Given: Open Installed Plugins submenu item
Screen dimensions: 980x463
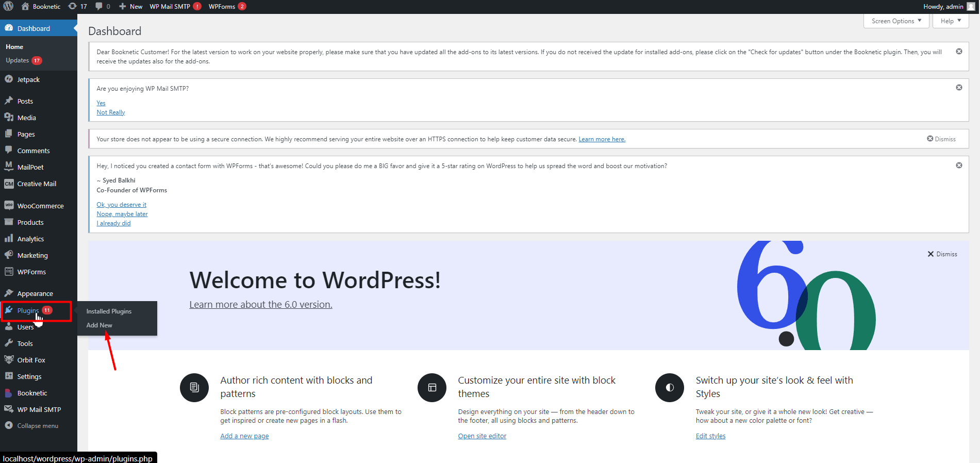Looking at the screenshot, I should coord(109,311).
